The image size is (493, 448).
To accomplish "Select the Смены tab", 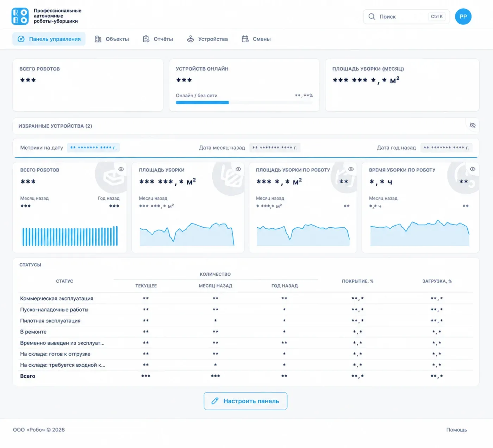I will click(256, 39).
